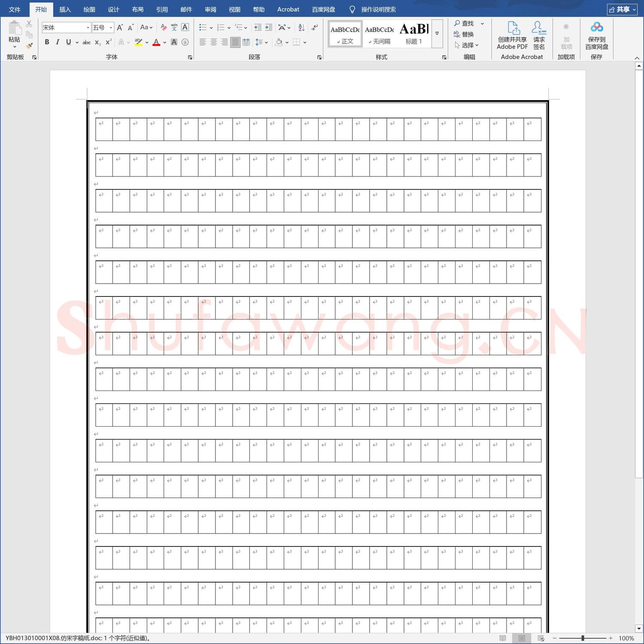Screen dimensions: 644x644
Task: Open the Baidu Netdisk (百度网盘) tab
Action: coord(323,9)
